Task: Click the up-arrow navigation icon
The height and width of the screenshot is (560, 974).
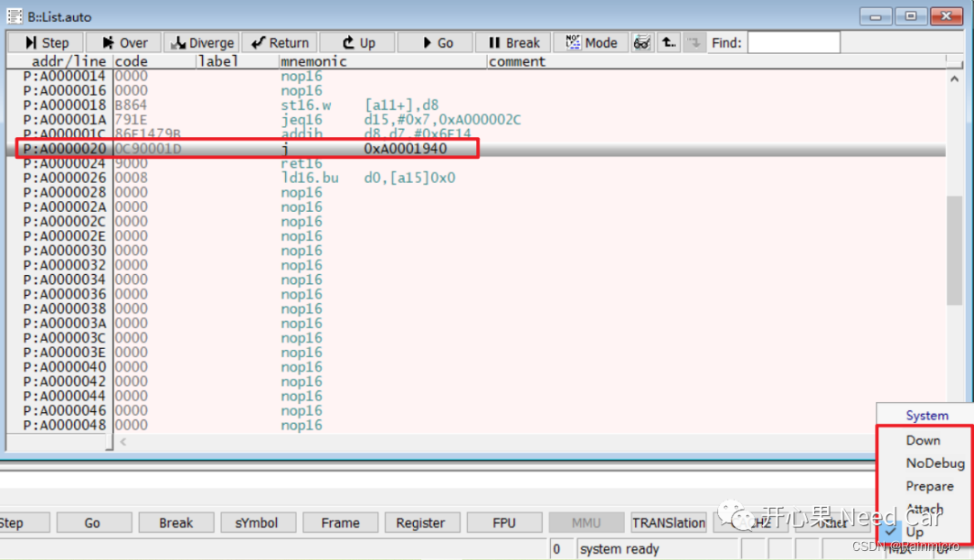Action: (668, 42)
